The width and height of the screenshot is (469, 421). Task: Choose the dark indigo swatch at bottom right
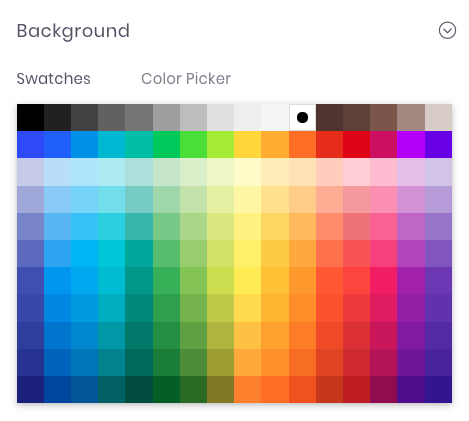tap(439, 389)
